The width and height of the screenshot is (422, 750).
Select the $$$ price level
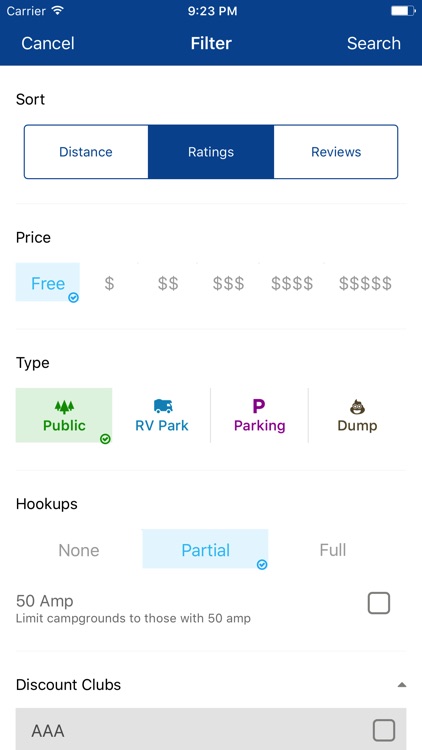pyautogui.click(x=228, y=284)
